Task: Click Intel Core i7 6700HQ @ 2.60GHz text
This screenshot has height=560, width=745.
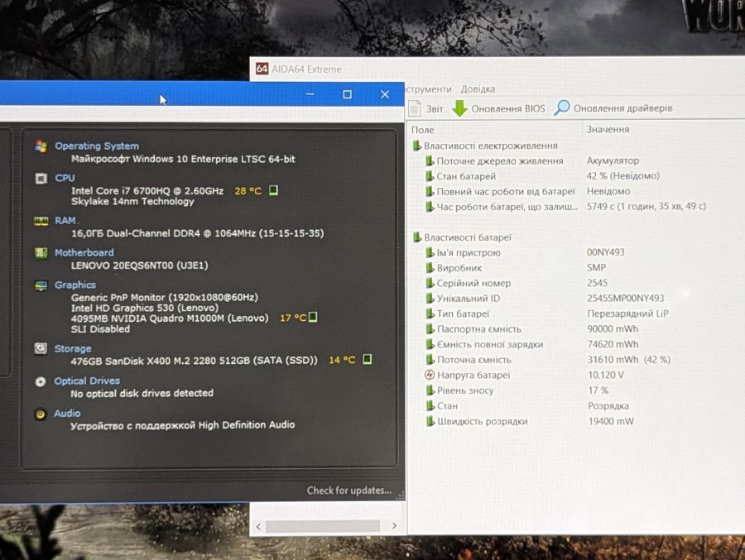Action: point(147,191)
